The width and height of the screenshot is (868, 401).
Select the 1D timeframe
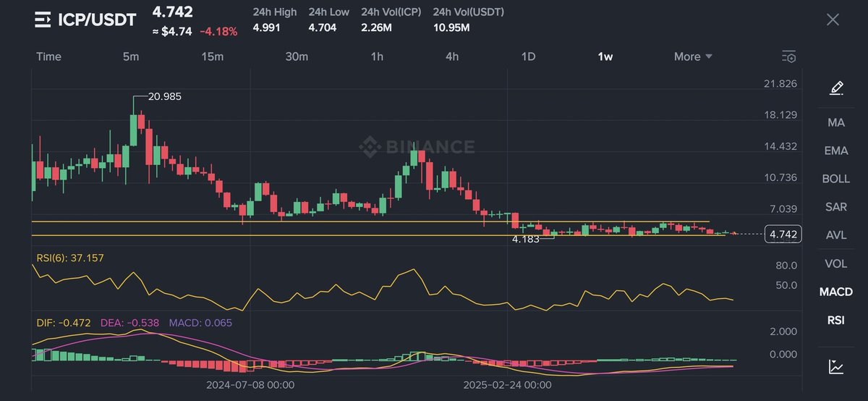click(529, 56)
